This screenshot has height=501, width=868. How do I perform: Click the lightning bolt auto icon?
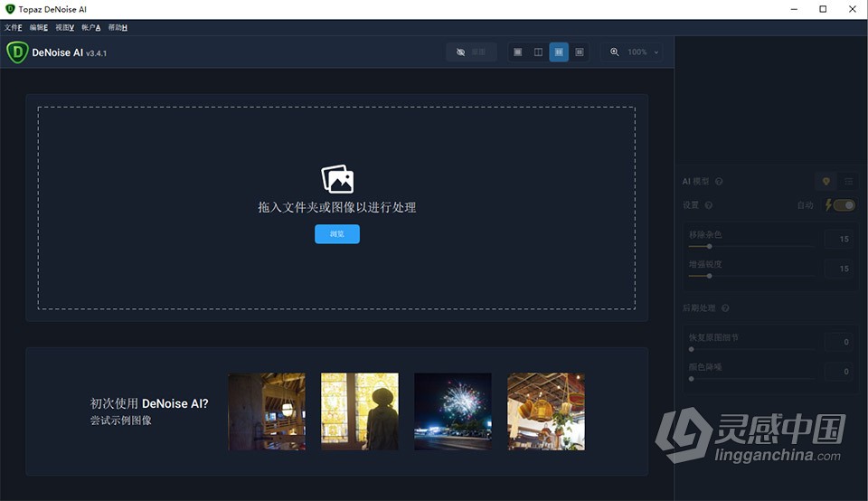point(829,205)
